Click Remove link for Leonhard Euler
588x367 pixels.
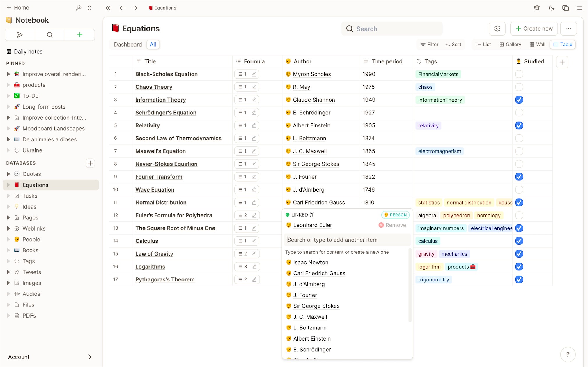pos(392,225)
